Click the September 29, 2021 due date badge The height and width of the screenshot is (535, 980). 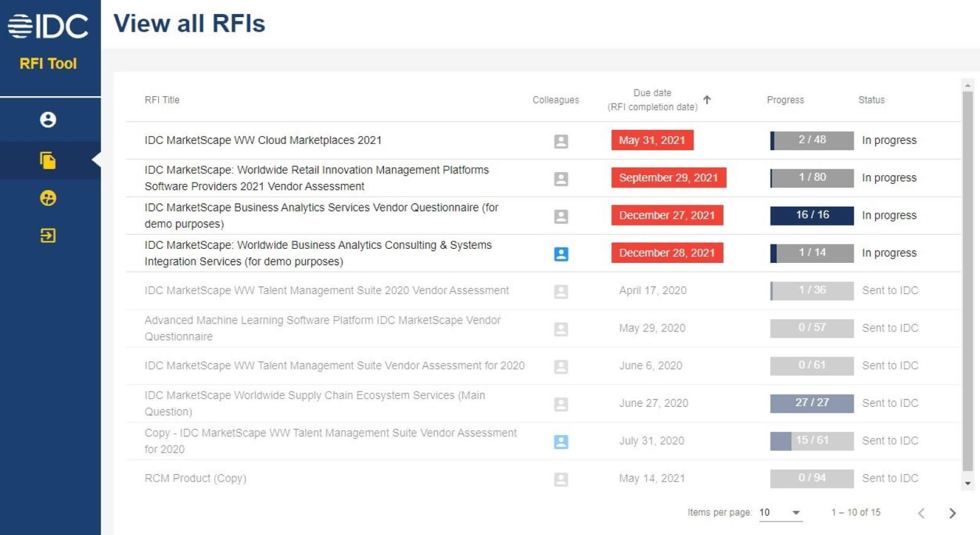668,178
